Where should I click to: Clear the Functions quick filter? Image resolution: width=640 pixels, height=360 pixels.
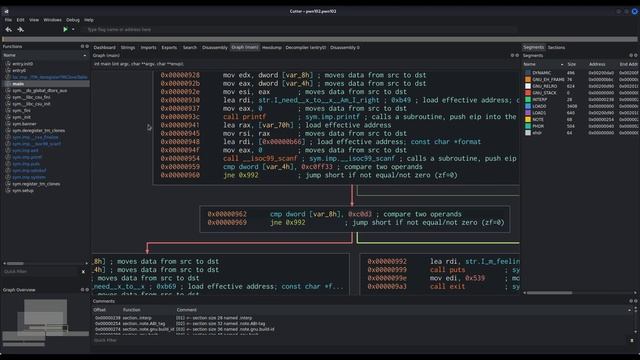(83, 271)
